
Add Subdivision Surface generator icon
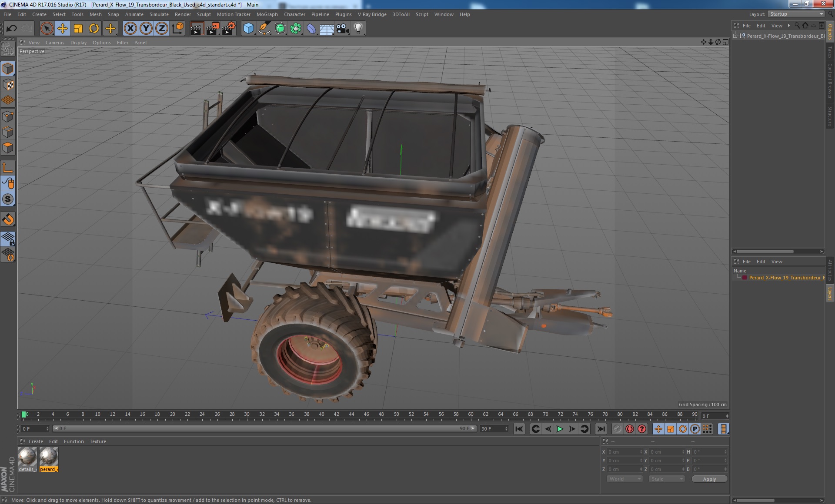280,29
